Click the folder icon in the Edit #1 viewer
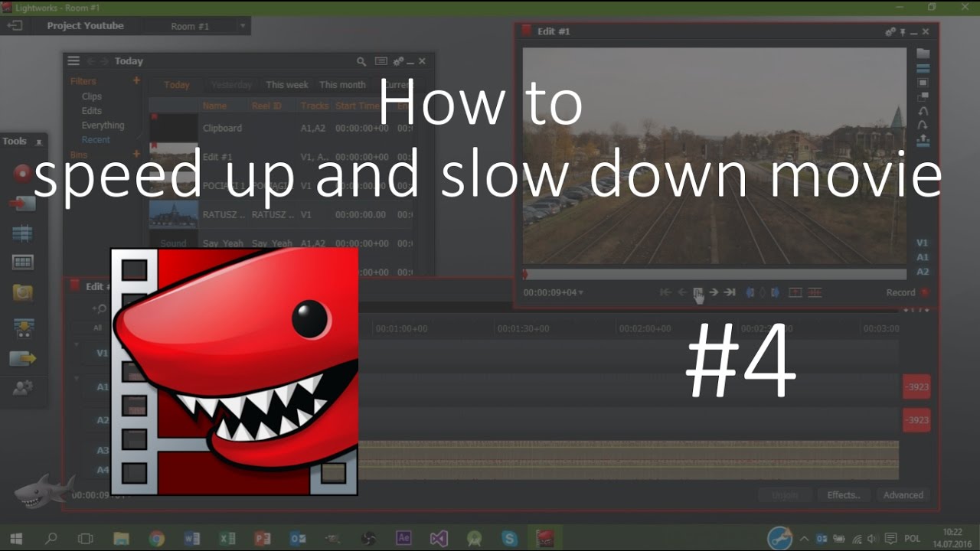Image resolution: width=980 pixels, height=551 pixels. click(923, 54)
